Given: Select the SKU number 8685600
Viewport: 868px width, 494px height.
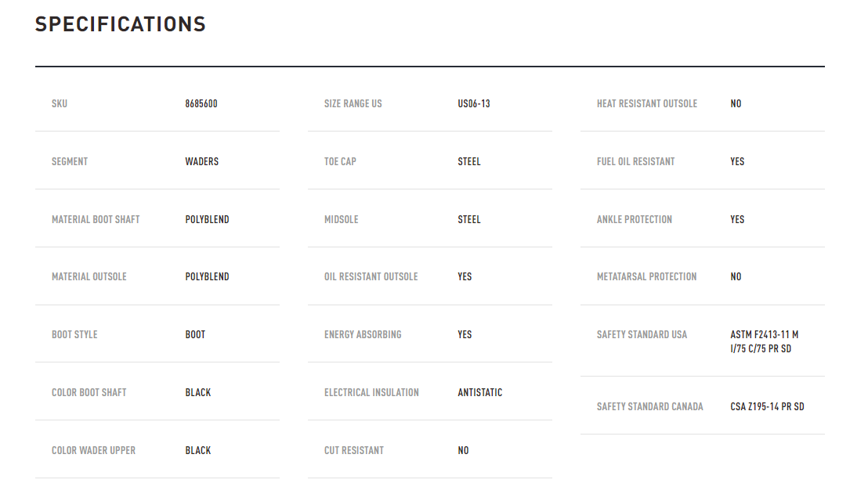Looking at the screenshot, I should [201, 103].
